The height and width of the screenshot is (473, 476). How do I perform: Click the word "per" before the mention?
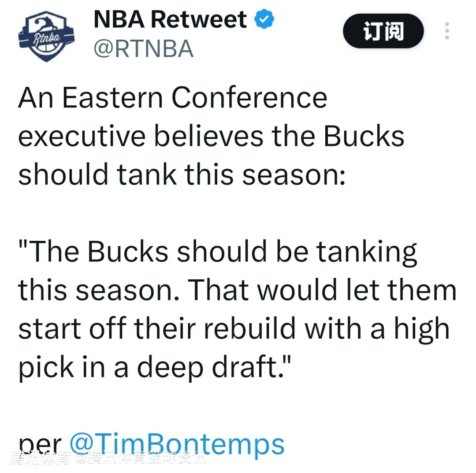coord(41,445)
